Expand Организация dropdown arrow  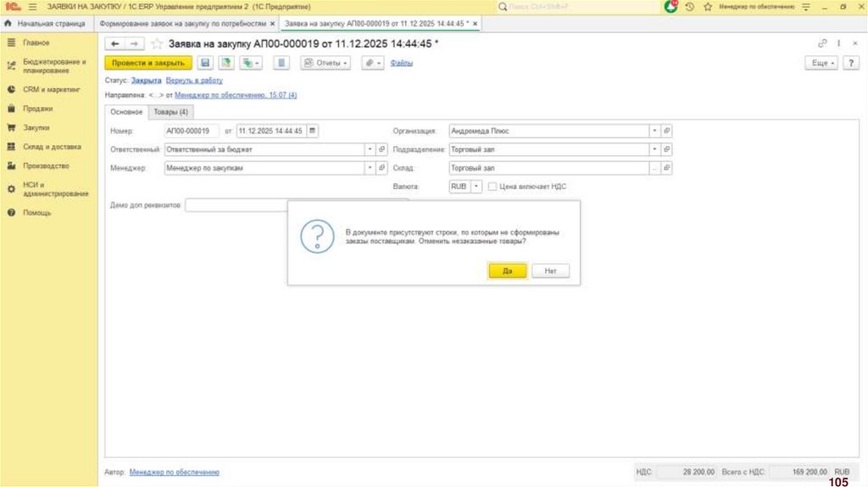click(654, 131)
